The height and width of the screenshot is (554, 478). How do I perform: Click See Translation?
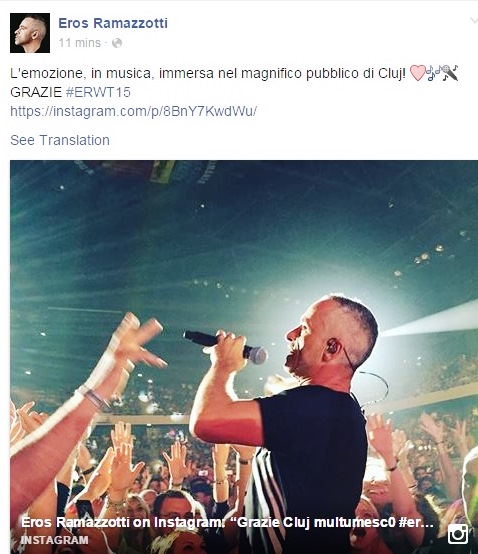point(60,140)
